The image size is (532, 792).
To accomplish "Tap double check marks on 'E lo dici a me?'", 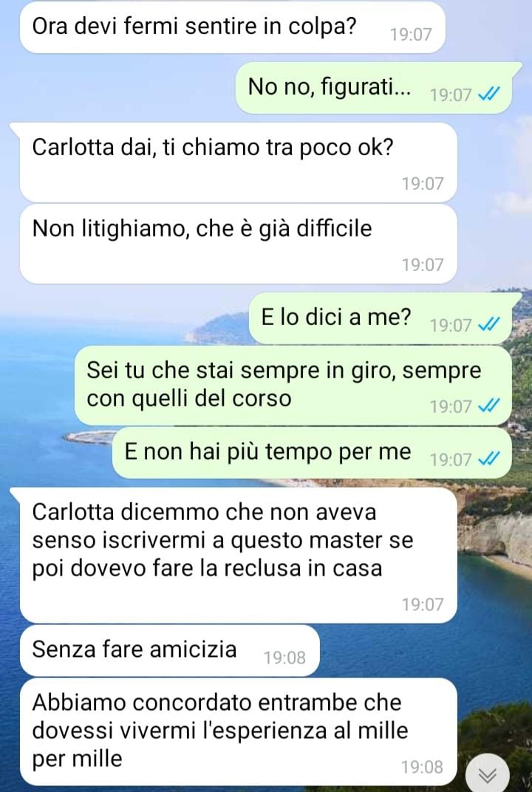I will coord(488,325).
